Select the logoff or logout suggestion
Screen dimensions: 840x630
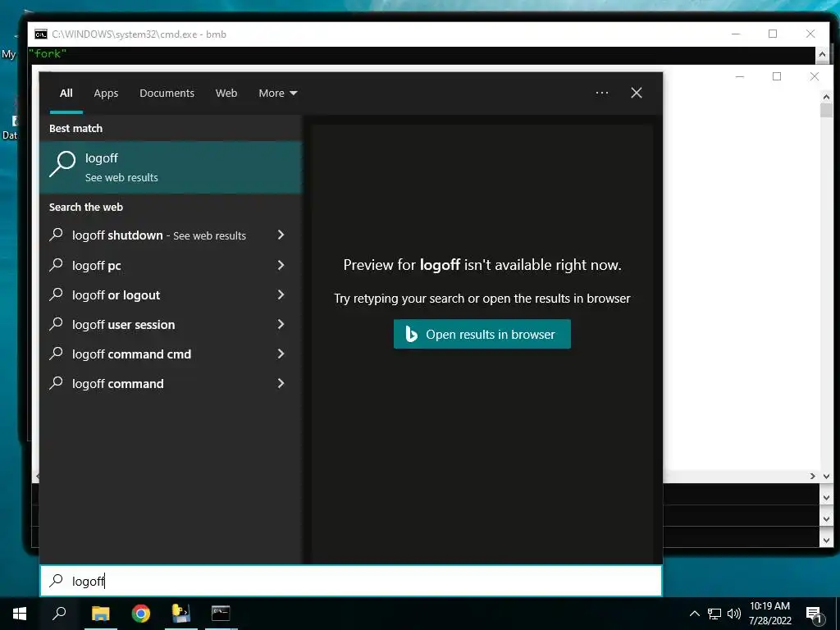coord(116,295)
